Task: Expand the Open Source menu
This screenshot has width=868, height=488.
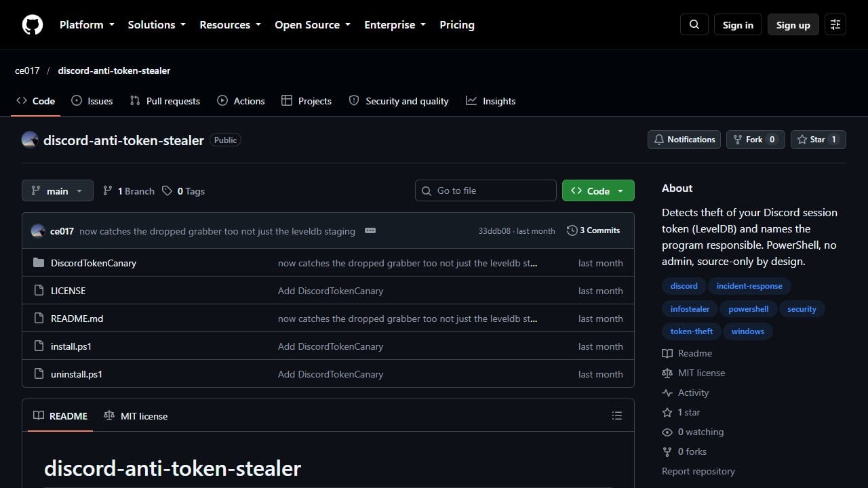Action: tap(313, 24)
